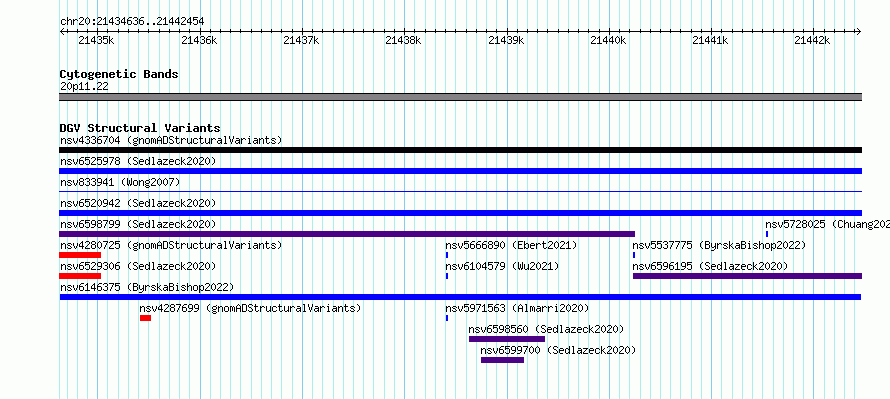This screenshot has height=399, width=890.
Task: Click the ruler's right arrowhead
Action: point(858,32)
